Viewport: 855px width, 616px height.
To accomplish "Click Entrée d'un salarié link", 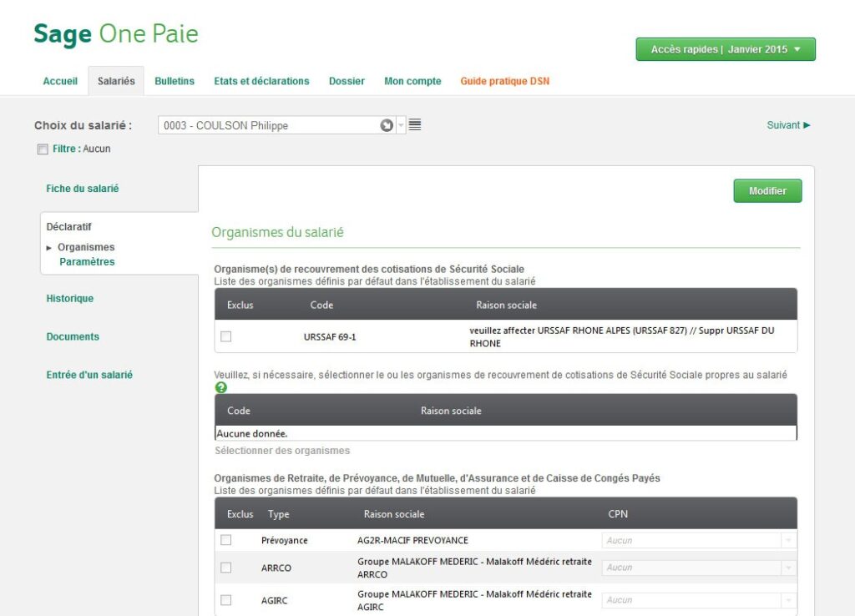I will pyautogui.click(x=89, y=375).
